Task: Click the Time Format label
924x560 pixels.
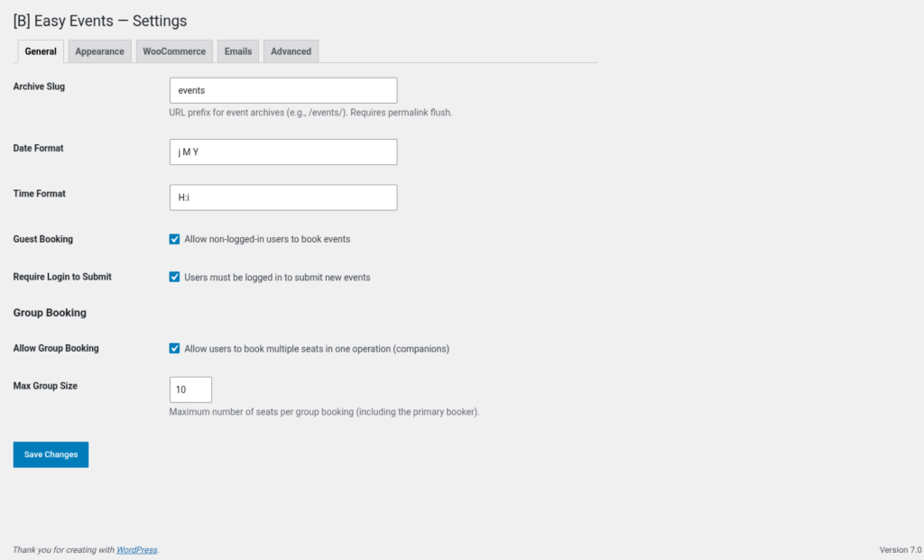Action: (40, 194)
